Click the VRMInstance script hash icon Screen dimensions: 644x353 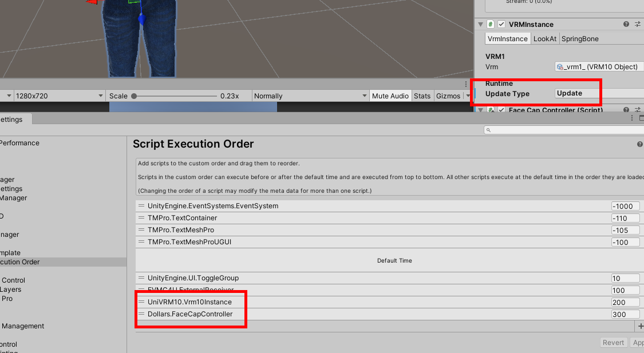tap(491, 24)
